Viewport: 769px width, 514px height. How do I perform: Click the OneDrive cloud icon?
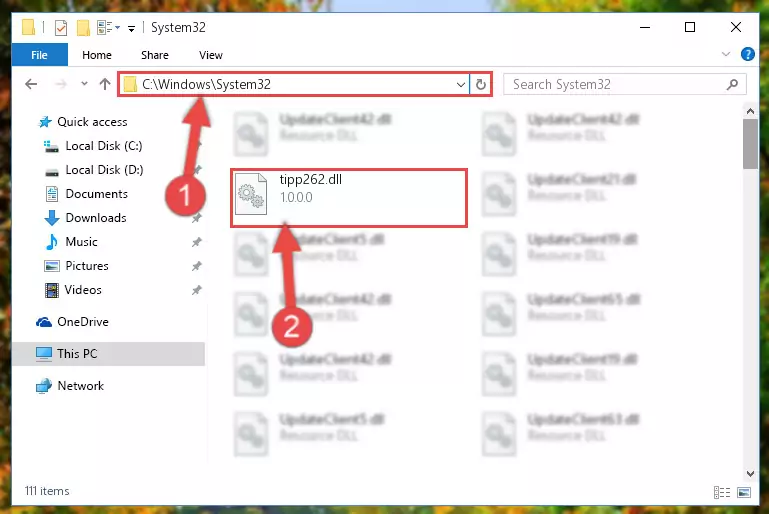click(44, 322)
